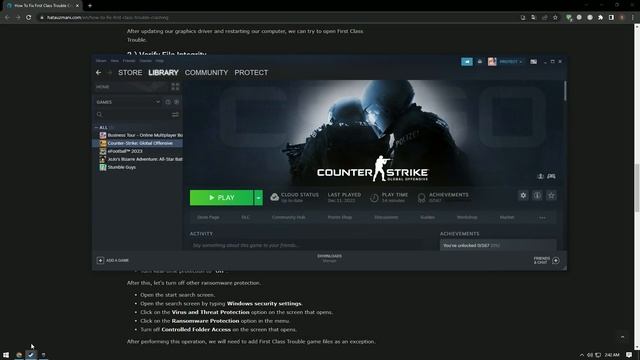640x360 pixels.
Task: Click the play time clock icon
Action: 374,198
